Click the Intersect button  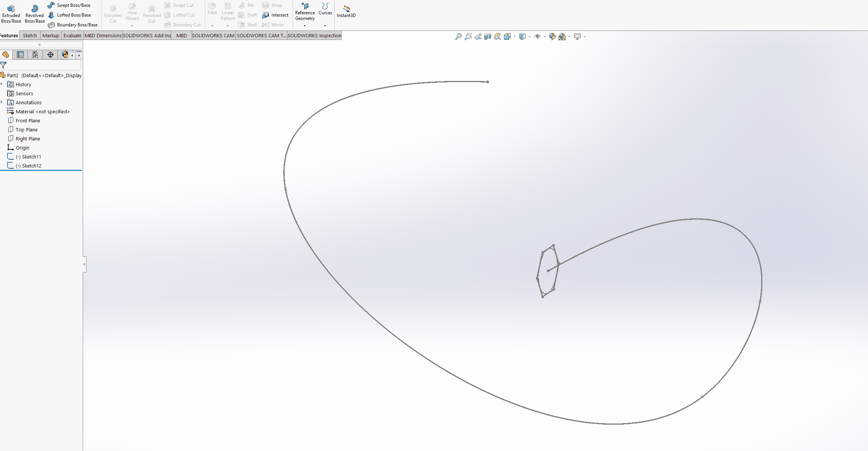tap(276, 15)
